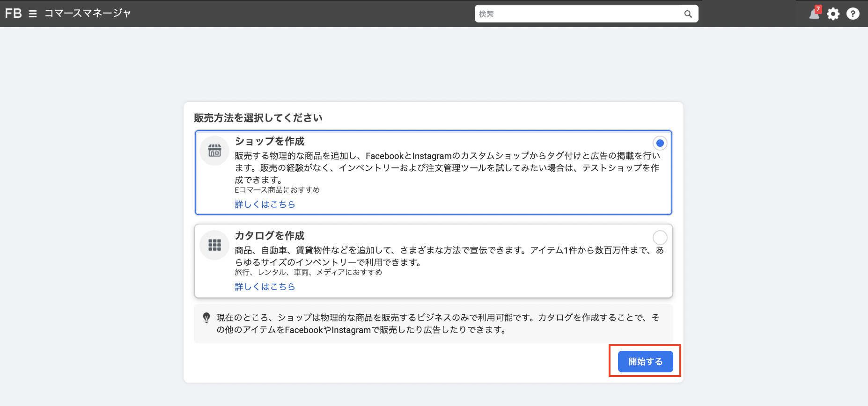Image resolution: width=868 pixels, height=406 pixels.
Task: Click the Eコマース商品におすすめ recommendation text
Action: coord(277,190)
